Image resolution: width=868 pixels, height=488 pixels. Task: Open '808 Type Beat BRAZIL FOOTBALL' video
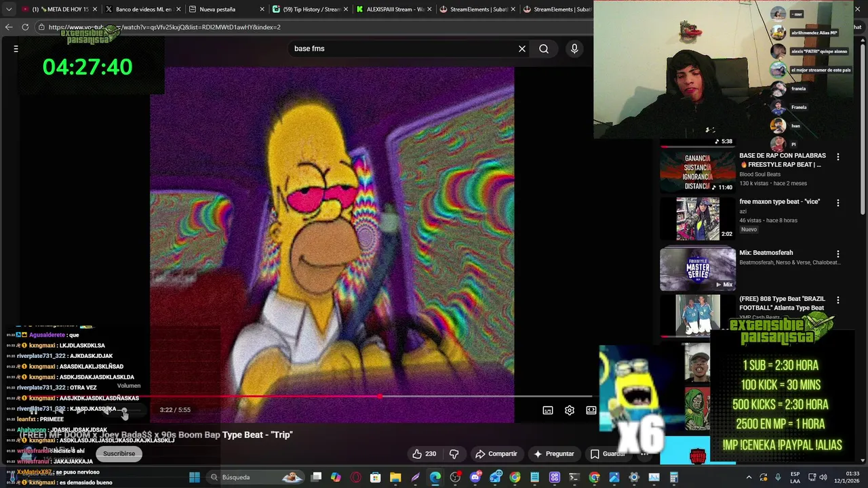coord(783,303)
